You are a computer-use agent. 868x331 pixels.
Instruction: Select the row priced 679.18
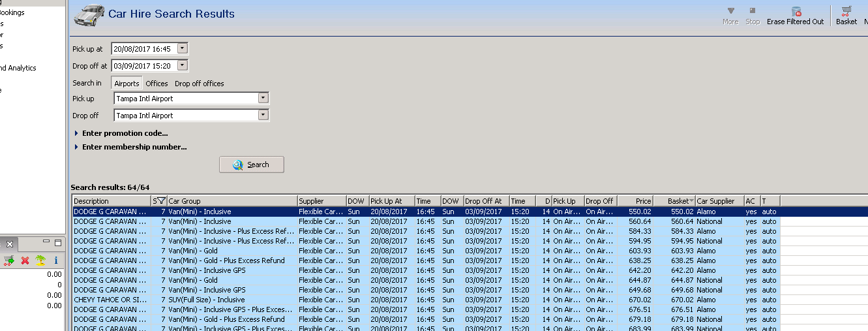[x=470, y=319]
